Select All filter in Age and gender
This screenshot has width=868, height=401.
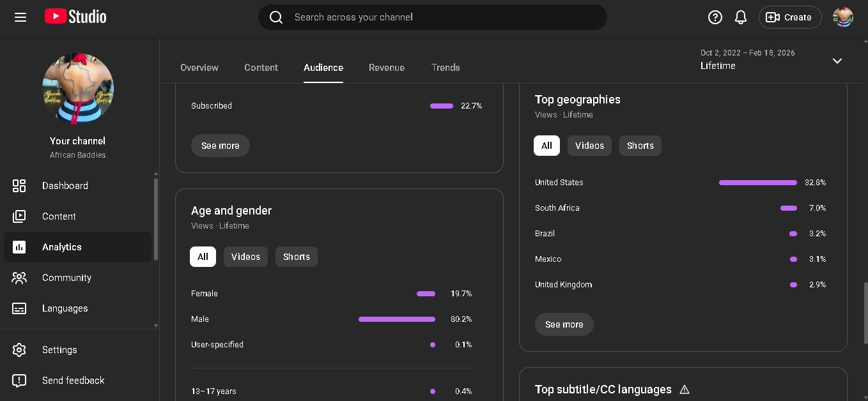(x=203, y=257)
